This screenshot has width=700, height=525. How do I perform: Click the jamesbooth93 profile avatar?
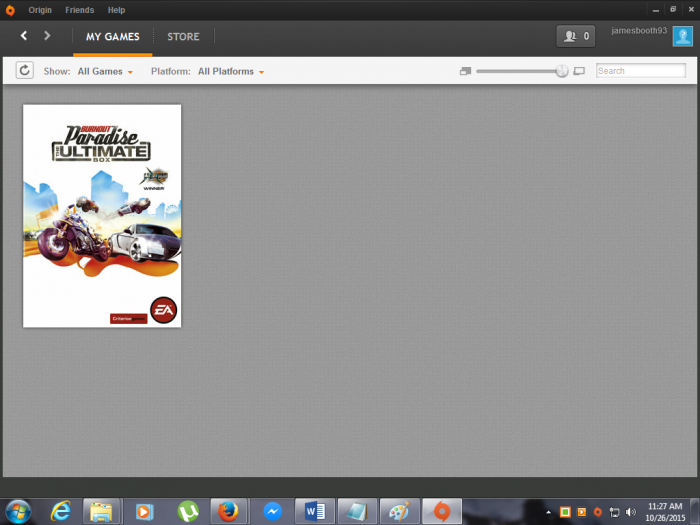coord(683,36)
